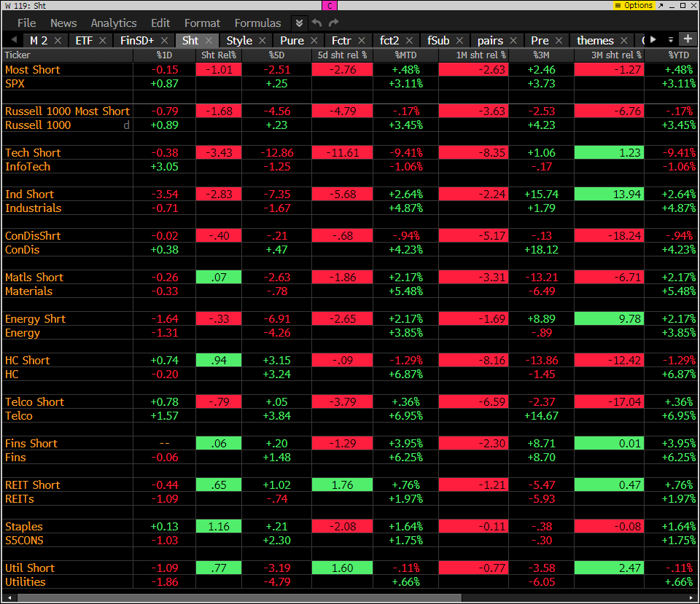Close the themes tab
Image resolution: width=700 pixels, height=604 pixels.
pos(623,41)
